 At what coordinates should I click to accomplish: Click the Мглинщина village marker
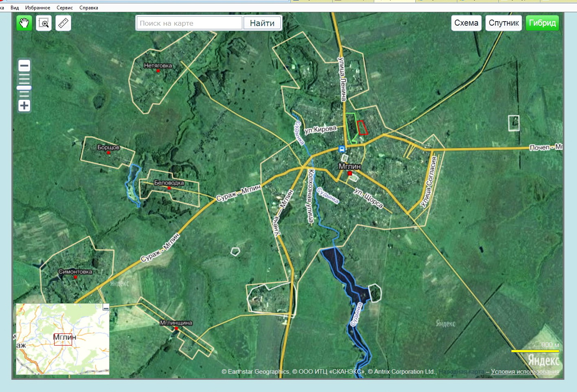[x=176, y=328]
